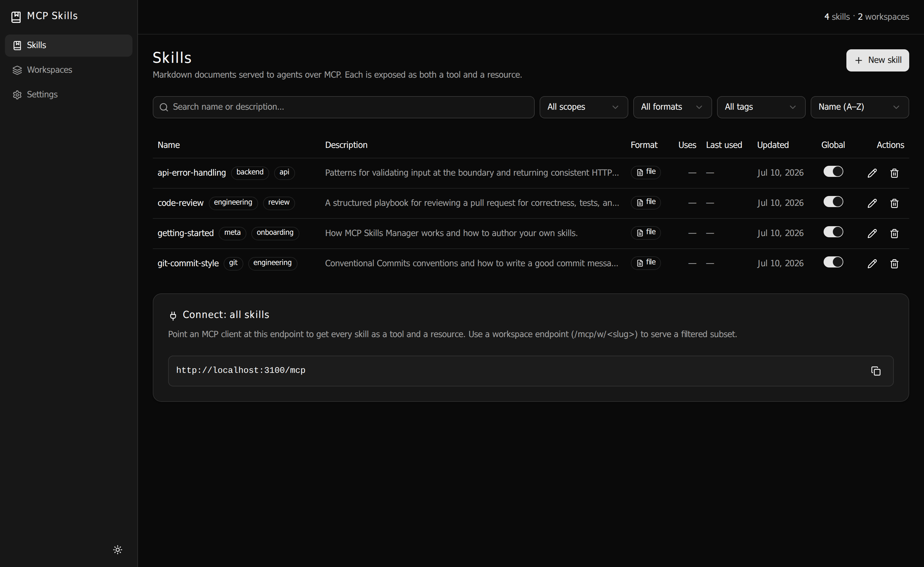Screen dimensions: 924x567
Task: Click the review tag chip
Action: click(279, 203)
